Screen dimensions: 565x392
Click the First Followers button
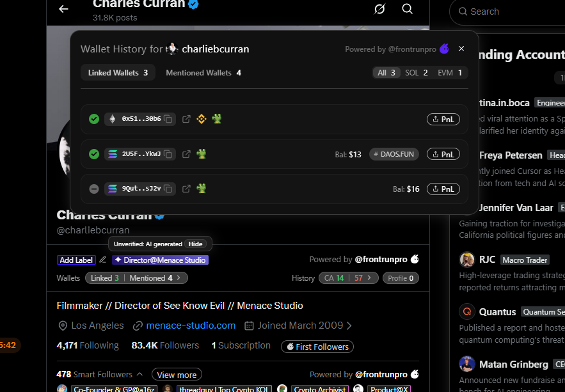pos(317,347)
